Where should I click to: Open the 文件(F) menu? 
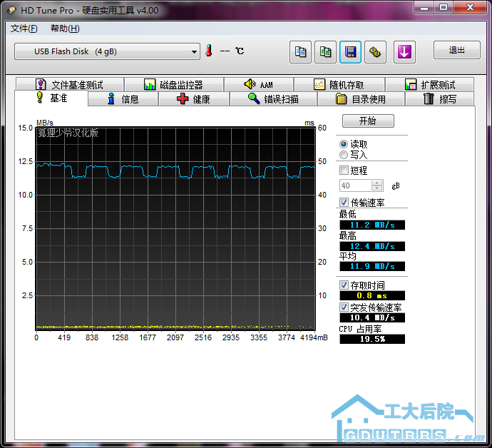24,29
